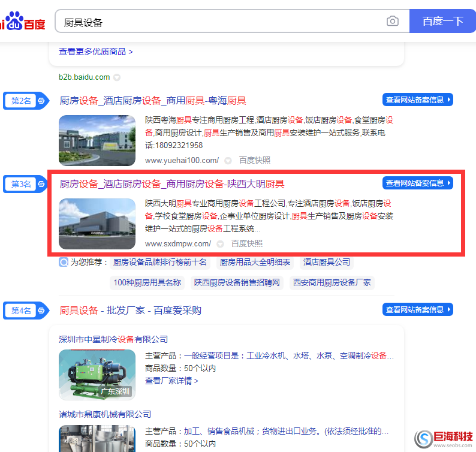Click the search input containing 厨具设备
476x452 pixels.
point(222,22)
